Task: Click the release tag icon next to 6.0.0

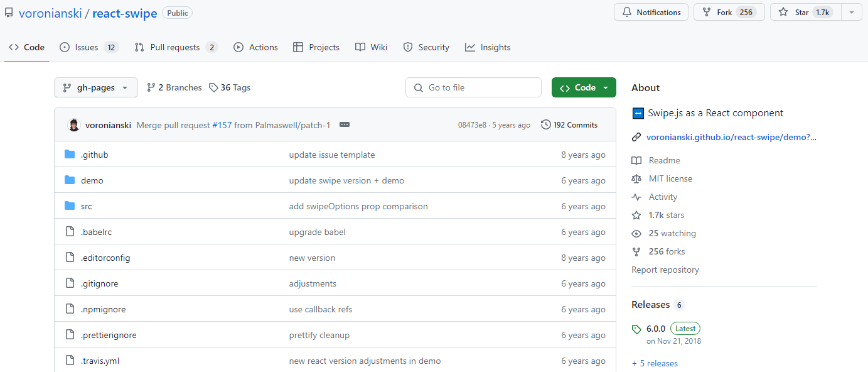Action: point(637,328)
